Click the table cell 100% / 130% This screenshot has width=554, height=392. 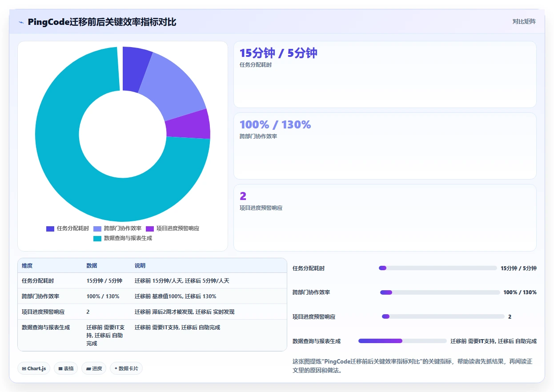pyautogui.click(x=103, y=296)
